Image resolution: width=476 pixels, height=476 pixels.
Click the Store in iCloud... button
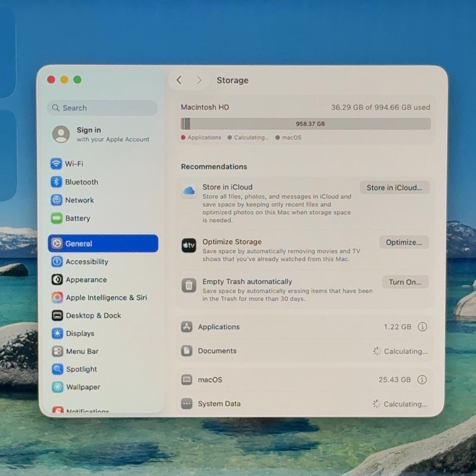click(x=394, y=187)
